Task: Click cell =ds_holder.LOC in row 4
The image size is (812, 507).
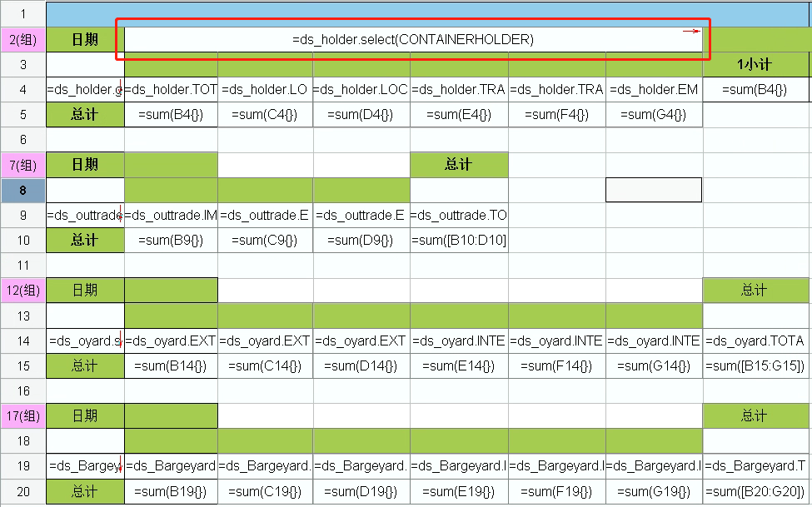Action: (361, 90)
